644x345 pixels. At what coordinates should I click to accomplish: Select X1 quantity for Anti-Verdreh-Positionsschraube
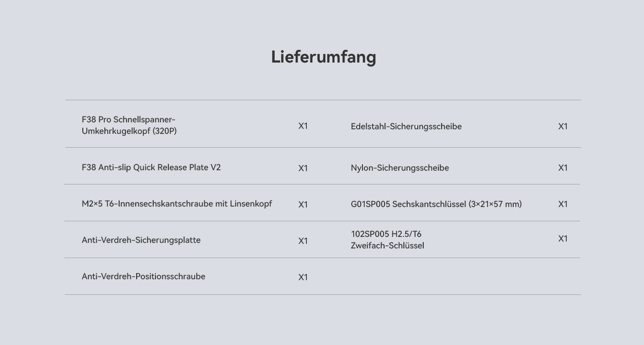[x=303, y=277]
